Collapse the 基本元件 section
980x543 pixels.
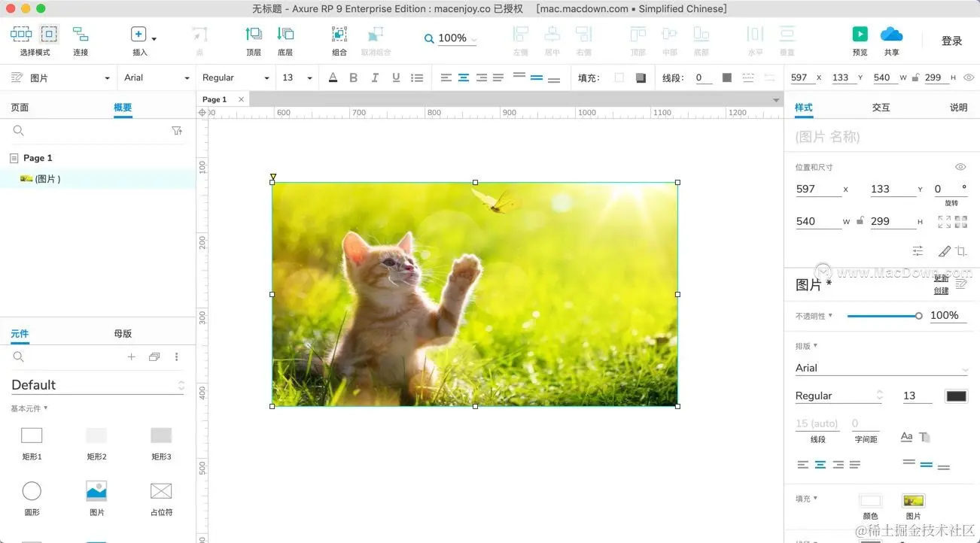click(29, 408)
